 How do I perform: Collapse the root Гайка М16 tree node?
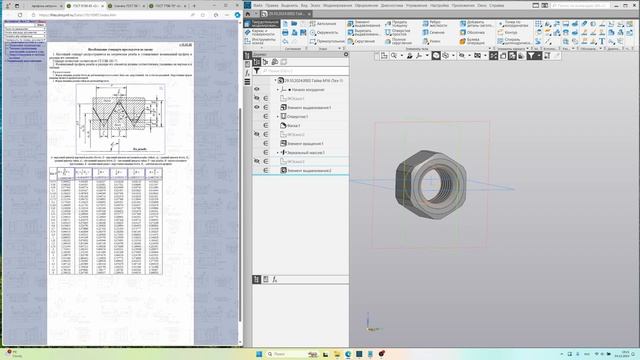click(275, 80)
